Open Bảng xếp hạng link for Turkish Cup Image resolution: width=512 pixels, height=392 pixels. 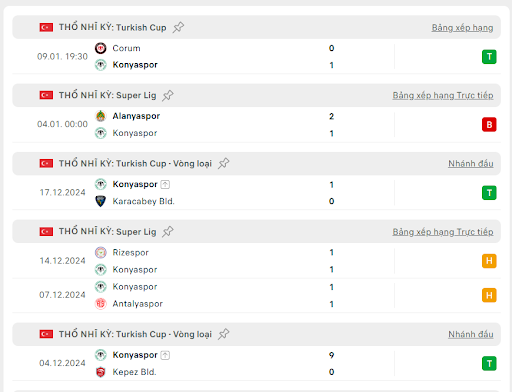[x=462, y=28]
